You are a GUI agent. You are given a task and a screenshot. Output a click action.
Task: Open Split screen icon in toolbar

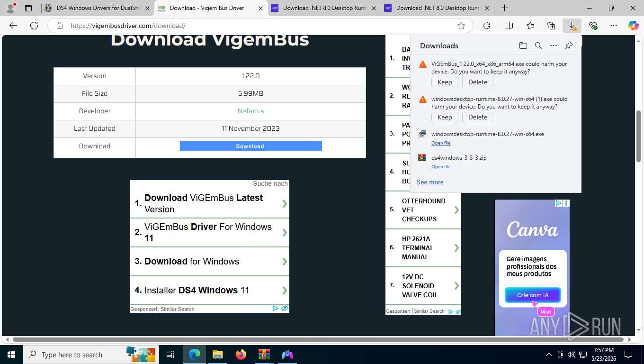(509, 26)
